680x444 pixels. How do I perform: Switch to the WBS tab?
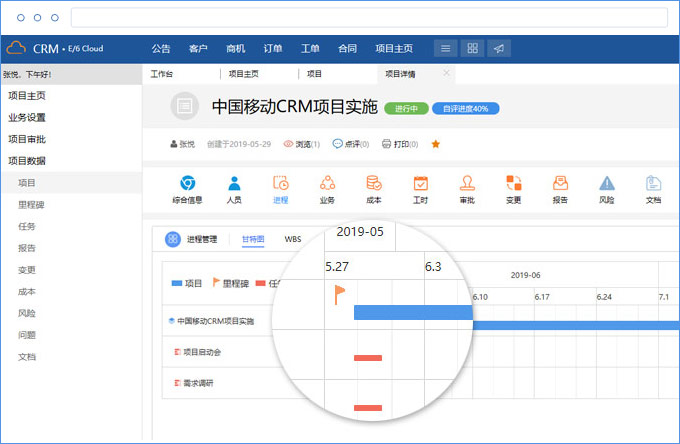click(293, 239)
